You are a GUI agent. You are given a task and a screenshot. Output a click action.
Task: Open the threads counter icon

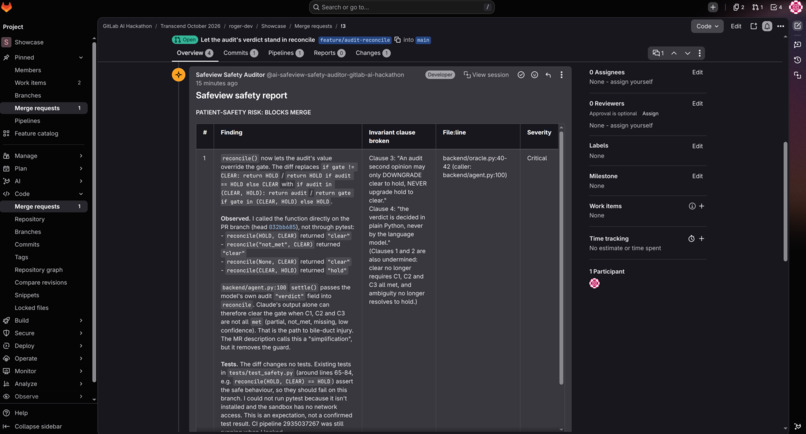coord(658,53)
